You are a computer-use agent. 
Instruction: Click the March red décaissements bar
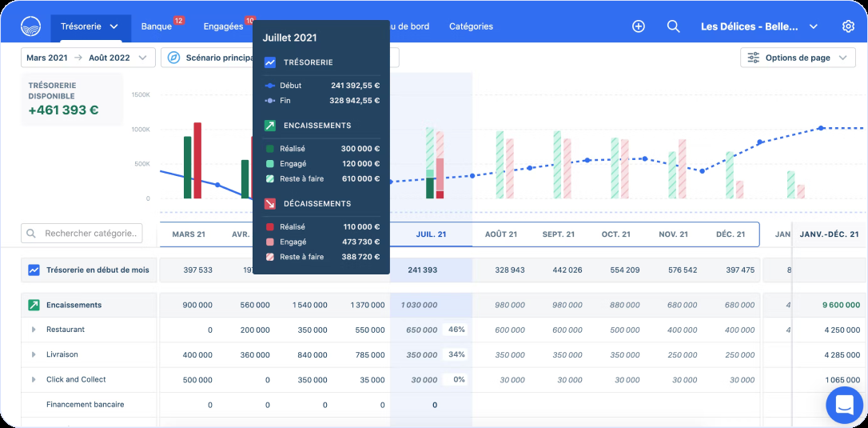pyautogui.click(x=197, y=161)
